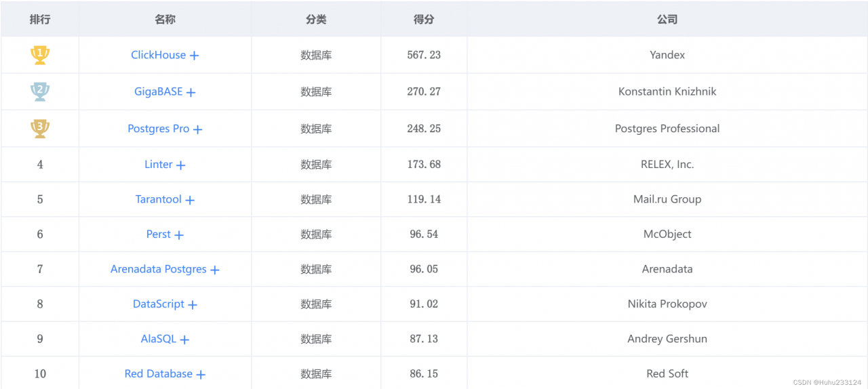Screen dimensions: 868x389
Task: Expand Perst via its plus icon
Action: pos(179,235)
